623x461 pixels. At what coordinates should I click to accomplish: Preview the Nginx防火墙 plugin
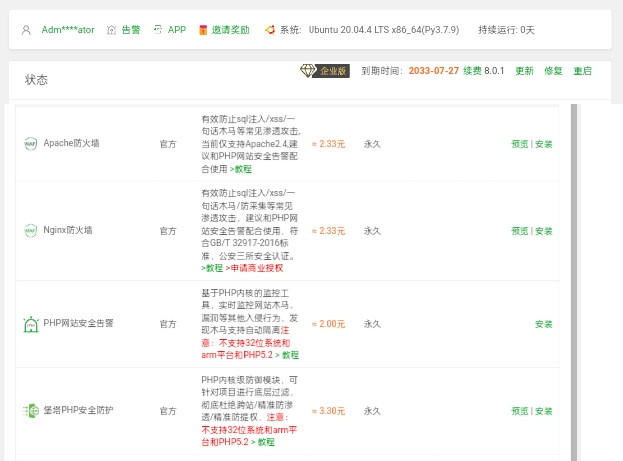pyautogui.click(x=519, y=231)
